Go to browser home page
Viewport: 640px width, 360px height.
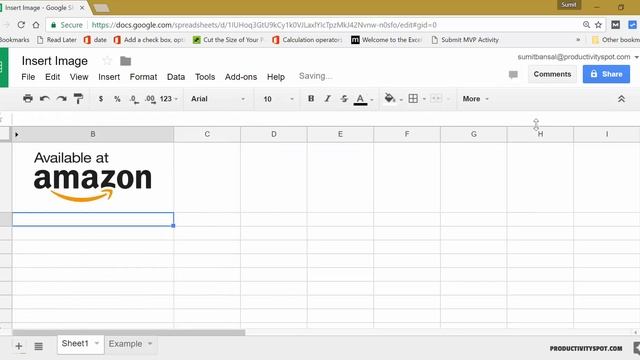tap(36, 25)
